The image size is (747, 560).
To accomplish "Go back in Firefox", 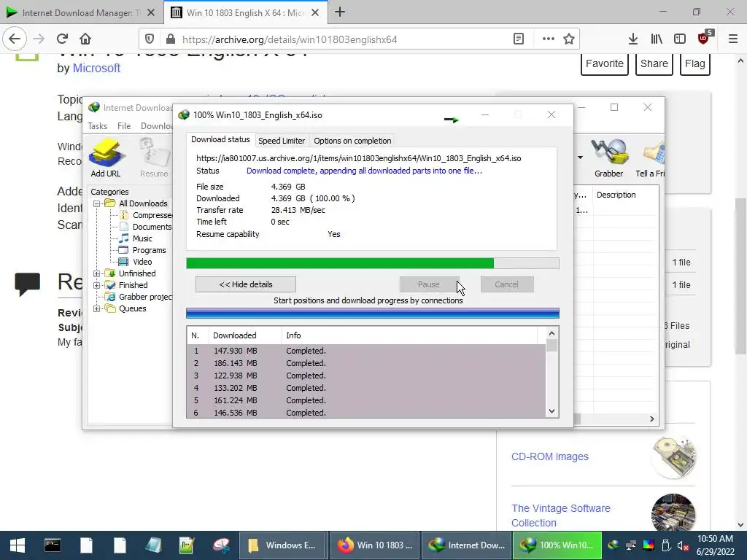I will (15, 39).
